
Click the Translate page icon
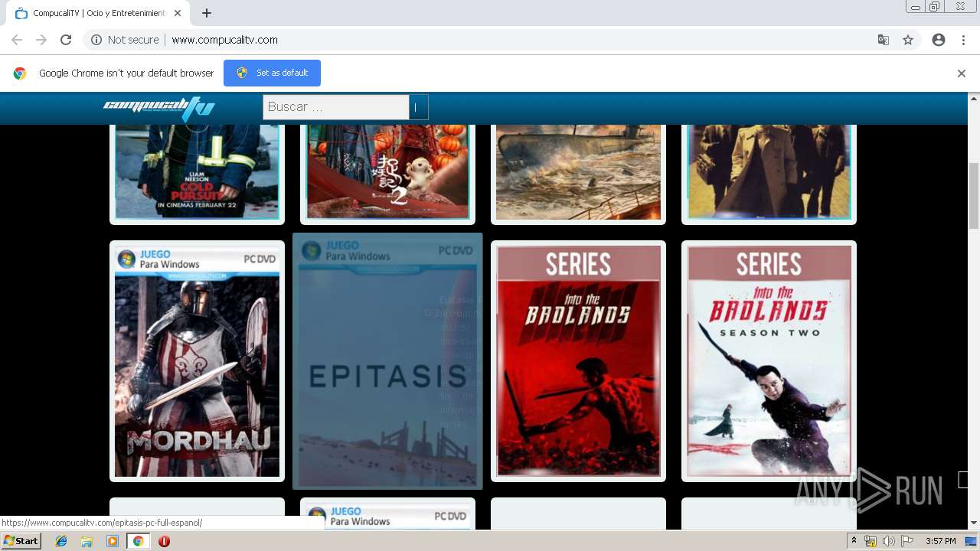(x=884, y=40)
